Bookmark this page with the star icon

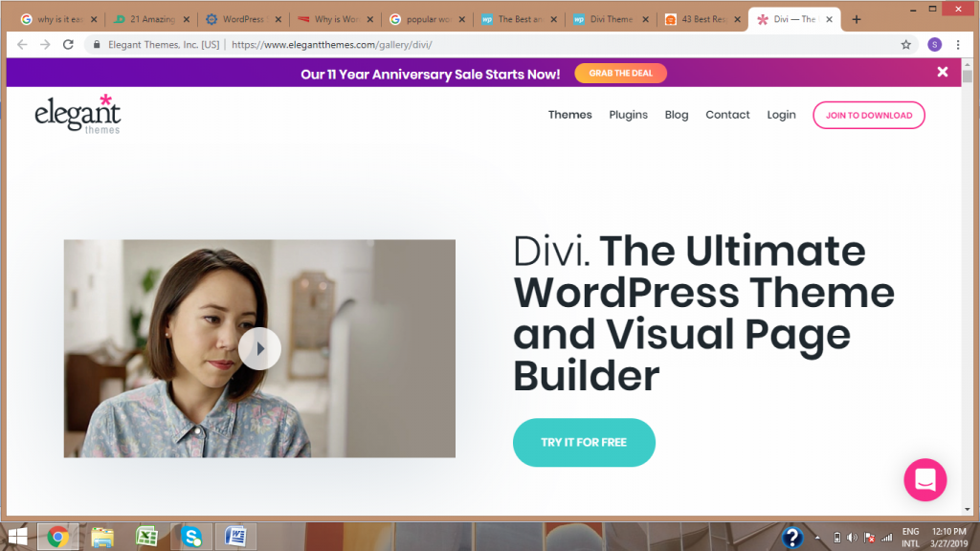(905, 44)
